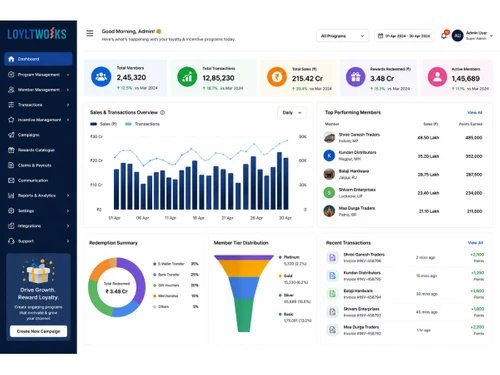Expand Settings menu chevron
The width and height of the screenshot is (500, 375).
coord(68,211)
